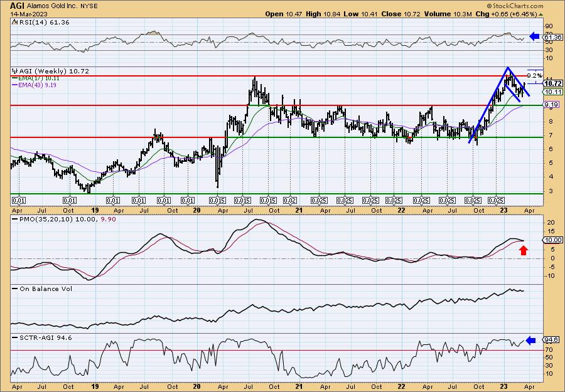Click the 0.02 dividend marker label

[289, 201]
